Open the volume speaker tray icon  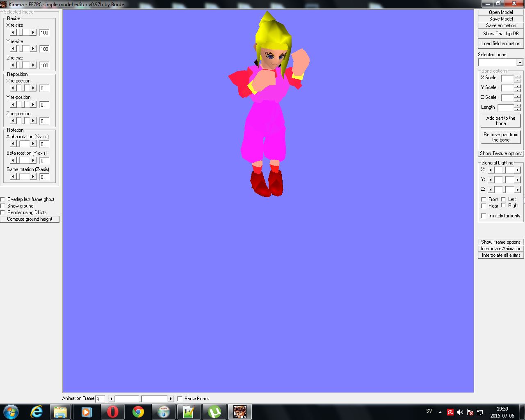coord(460,412)
